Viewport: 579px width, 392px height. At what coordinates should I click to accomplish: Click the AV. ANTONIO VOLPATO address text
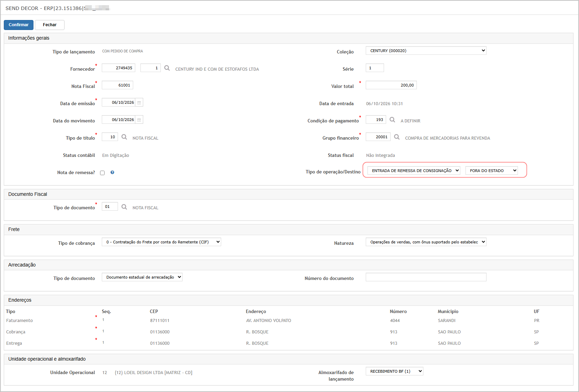point(268,321)
